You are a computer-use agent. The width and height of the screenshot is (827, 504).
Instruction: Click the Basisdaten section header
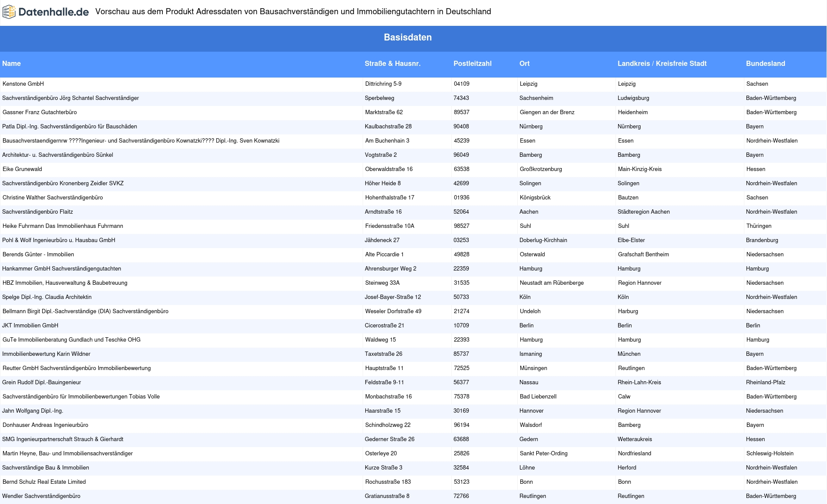pyautogui.click(x=408, y=37)
